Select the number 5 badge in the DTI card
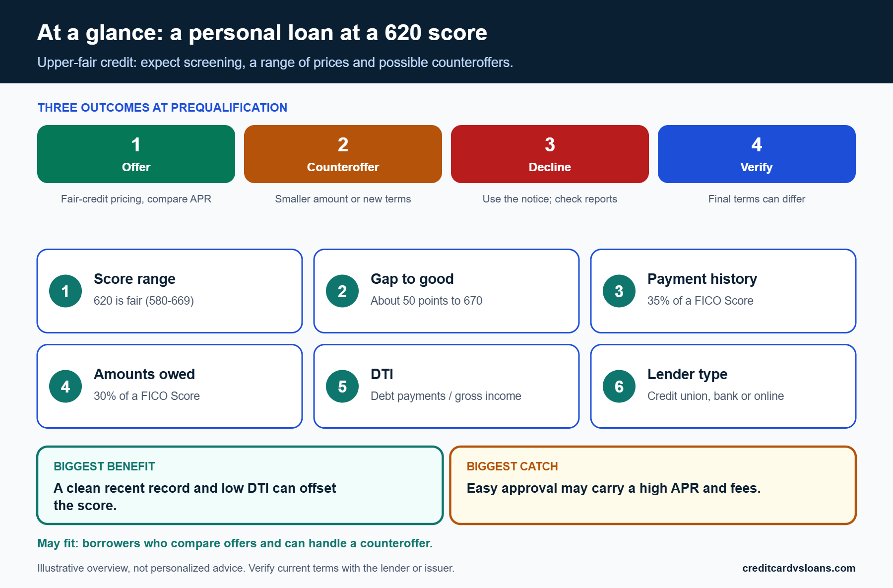The height and width of the screenshot is (588, 893). pyautogui.click(x=342, y=387)
